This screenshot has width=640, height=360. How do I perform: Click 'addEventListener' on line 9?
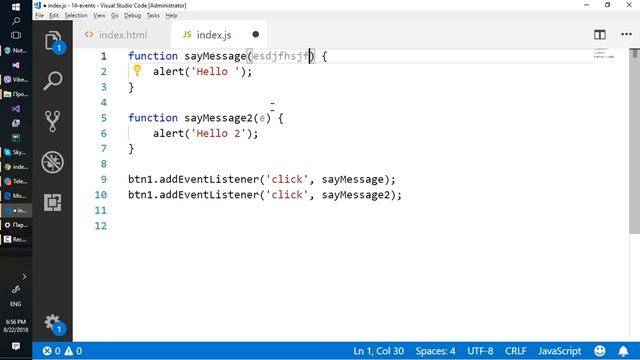pos(209,180)
